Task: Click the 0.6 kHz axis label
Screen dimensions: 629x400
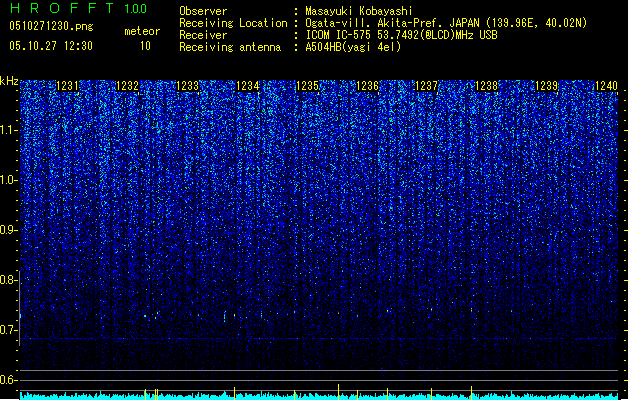Action: [x=8, y=380]
